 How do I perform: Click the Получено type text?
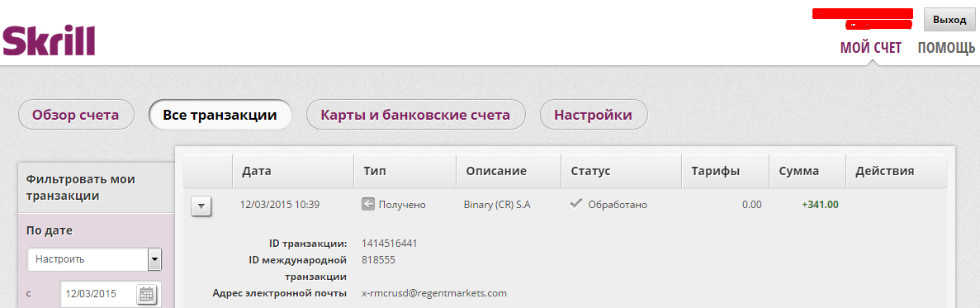click(402, 204)
